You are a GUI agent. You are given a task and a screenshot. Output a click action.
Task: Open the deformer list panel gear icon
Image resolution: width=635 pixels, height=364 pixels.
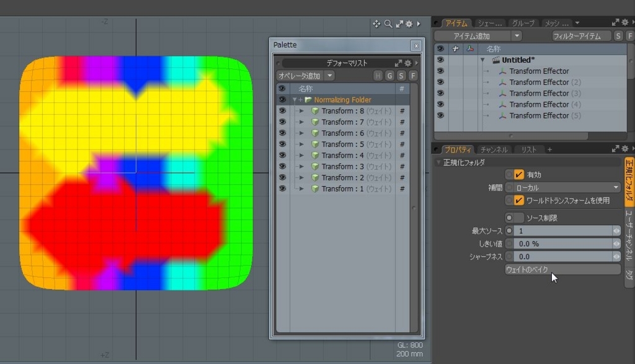[408, 63]
